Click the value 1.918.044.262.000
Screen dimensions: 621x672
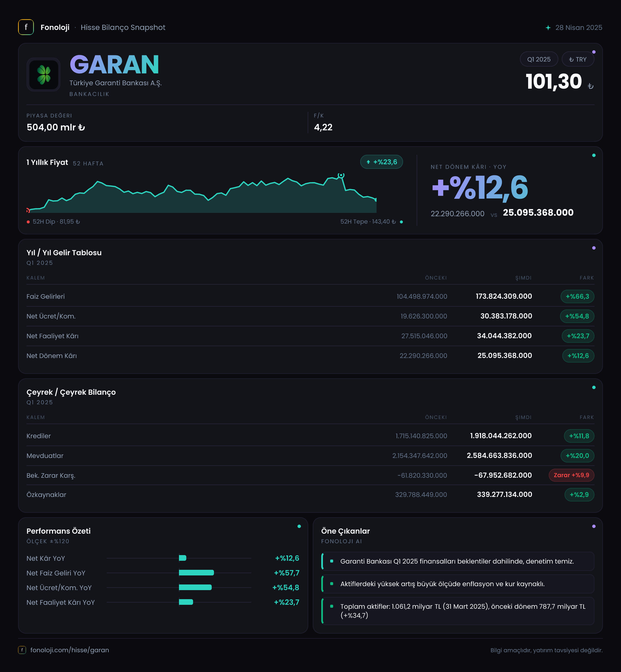coord(501,436)
